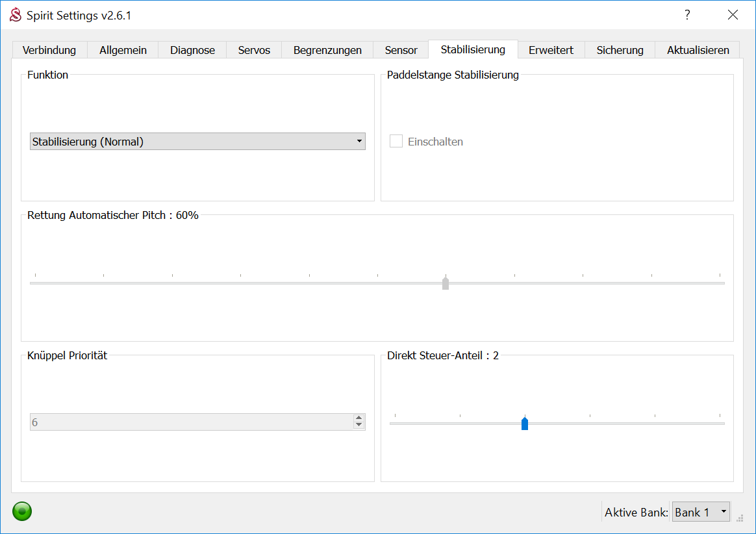Switch to the Sensor tab
756x534 pixels.
point(401,50)
